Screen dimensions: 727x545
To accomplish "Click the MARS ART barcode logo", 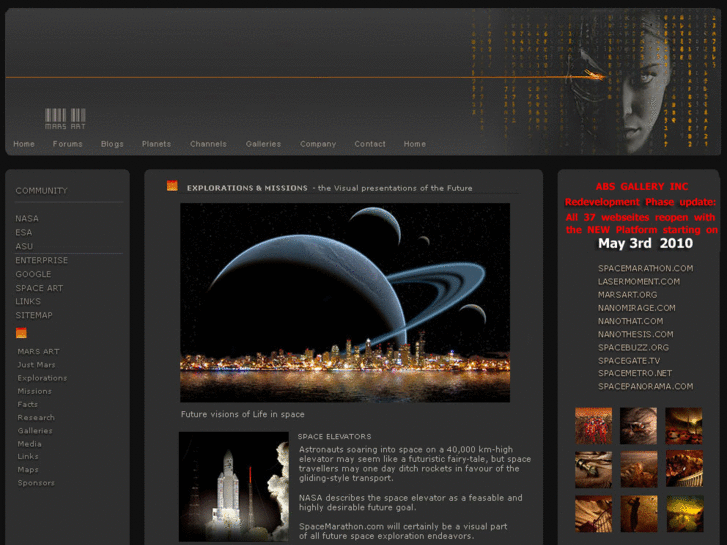I will (65, 119).
